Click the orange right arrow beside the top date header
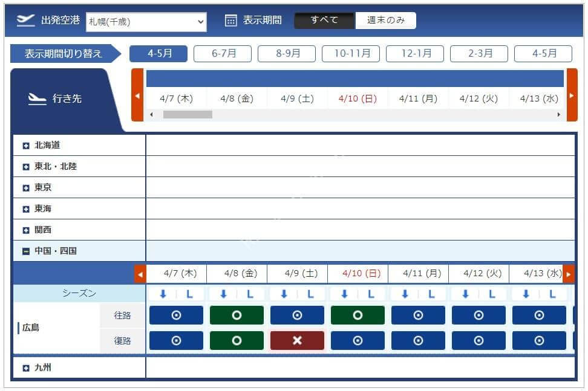This screenshot has height=391, width=588. pyautogui.click(x=572, y=95)
